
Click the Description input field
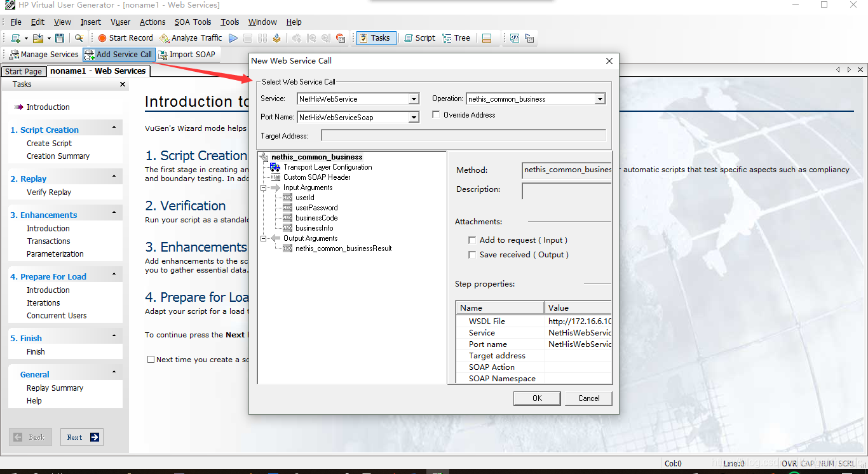tap(567, 191)
